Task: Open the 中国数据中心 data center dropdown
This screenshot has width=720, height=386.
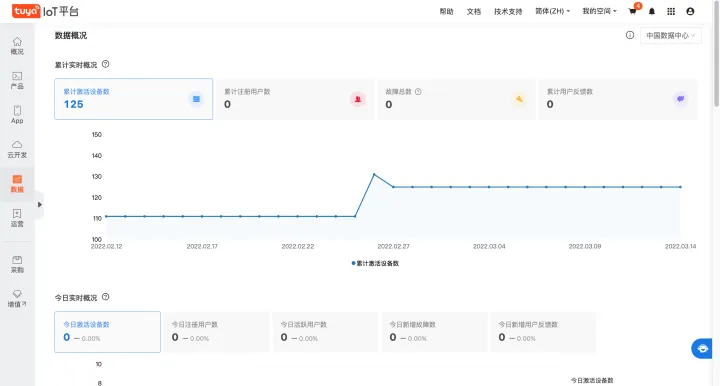Action: click(x=670, y=35)
